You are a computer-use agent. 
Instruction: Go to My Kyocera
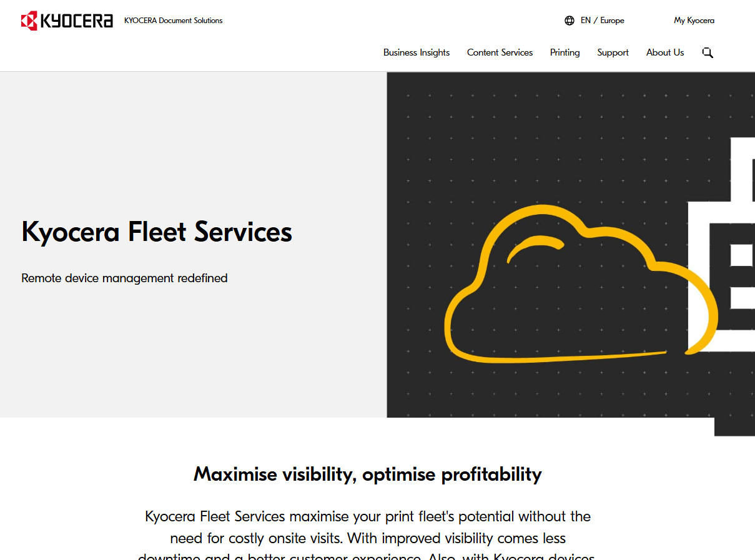click(x=694, y=21)
